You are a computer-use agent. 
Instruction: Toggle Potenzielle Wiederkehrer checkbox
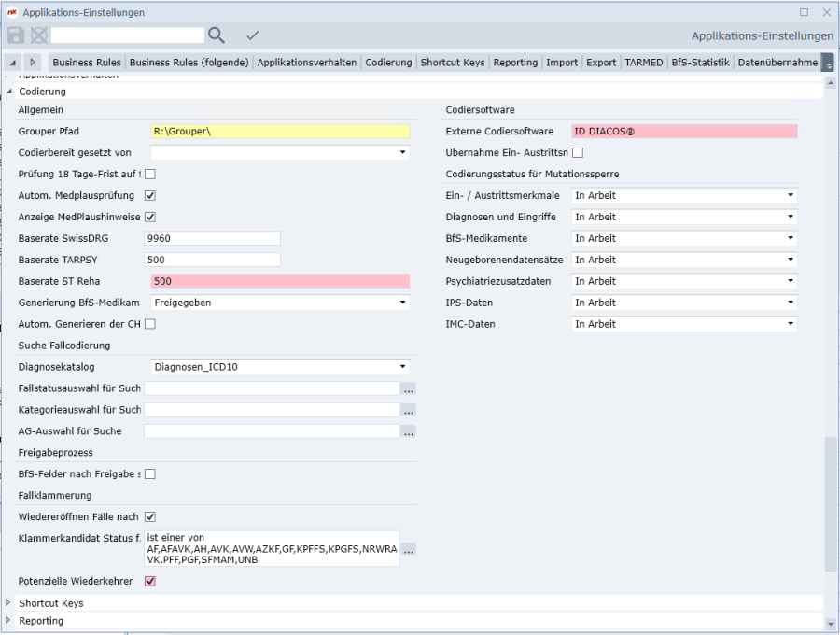click(x=149, y=581)
